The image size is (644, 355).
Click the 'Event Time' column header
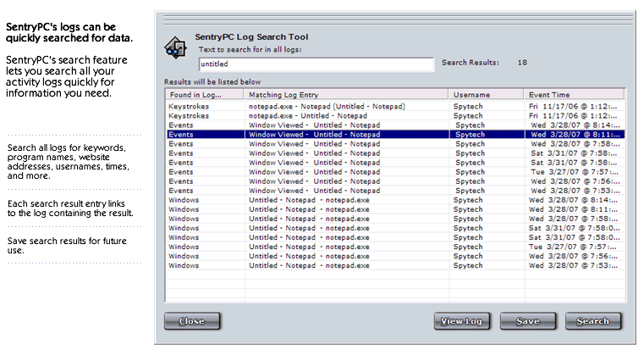coord(574,94)
